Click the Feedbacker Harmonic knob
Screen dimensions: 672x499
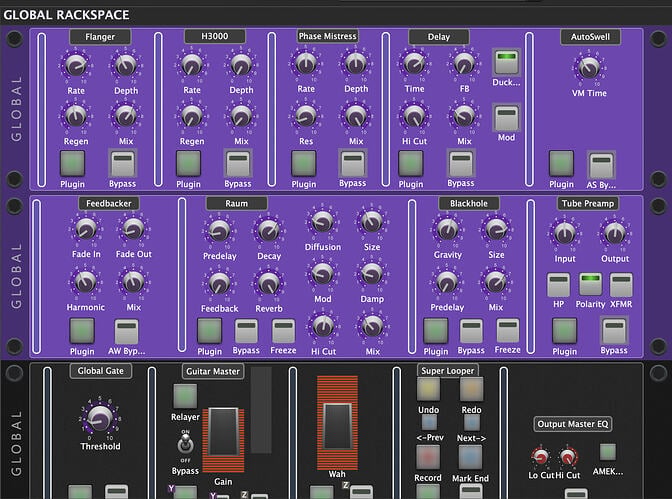[85, 282]
